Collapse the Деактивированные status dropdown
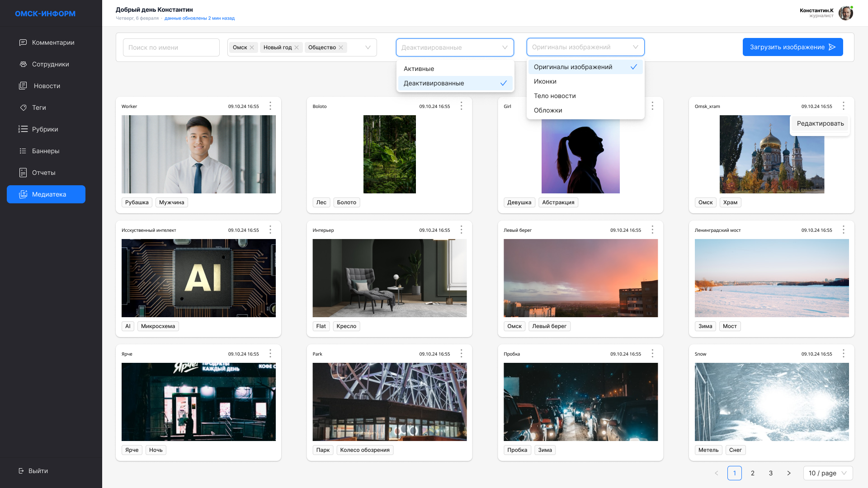Image resolution: width=868 pixels, height=488 pixels. (x=505, y=47)
